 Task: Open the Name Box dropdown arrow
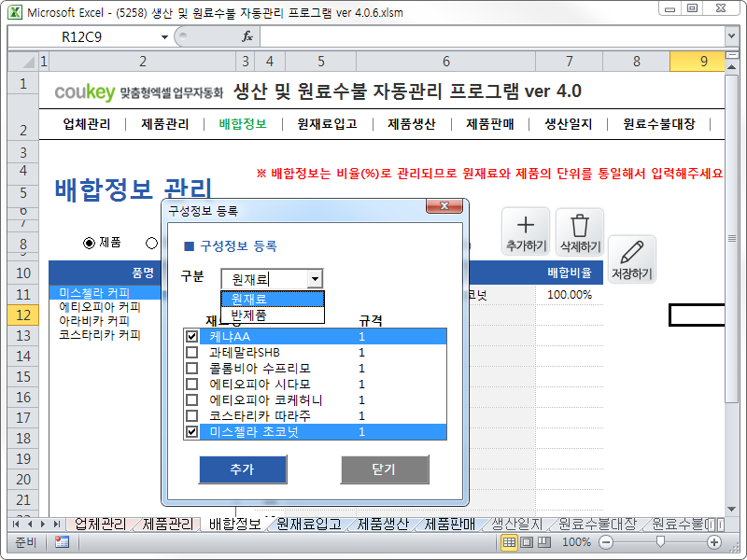point(164,37)
